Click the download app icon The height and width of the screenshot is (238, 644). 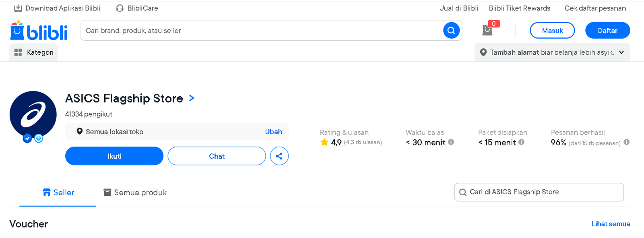tap(18, 8)
